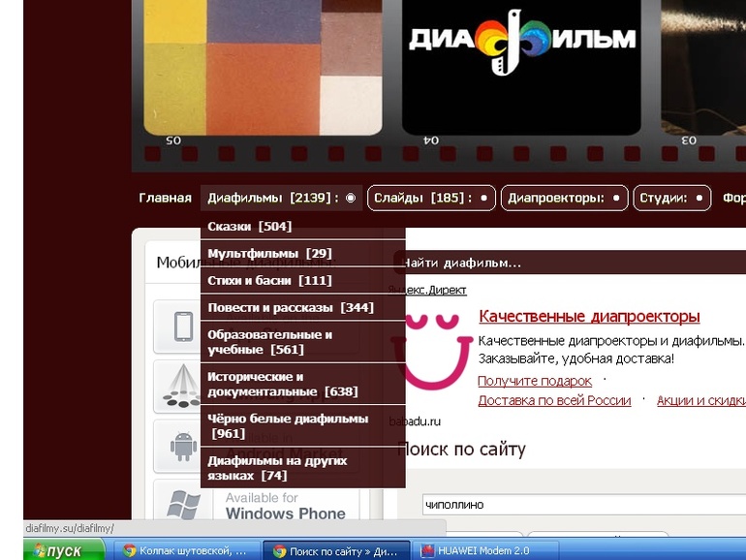This screenshot has height=560, width=746.
Task: Click the HUAWEI Modem 2.0 taskbar icon
Action: pyautogui.click(x=427, y=551)
